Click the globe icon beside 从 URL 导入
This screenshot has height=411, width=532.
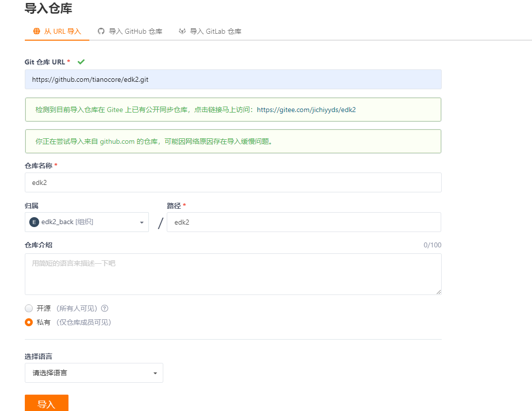pos(37,32)
